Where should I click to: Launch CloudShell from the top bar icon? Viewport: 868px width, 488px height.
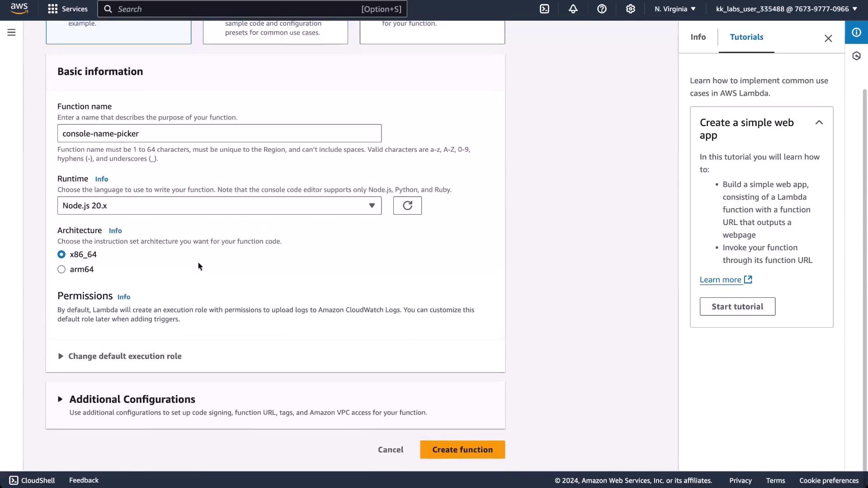[544, 9]
